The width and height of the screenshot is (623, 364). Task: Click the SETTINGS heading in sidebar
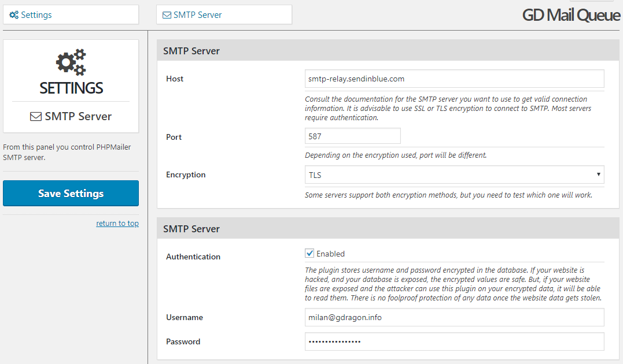pos(71,88)
